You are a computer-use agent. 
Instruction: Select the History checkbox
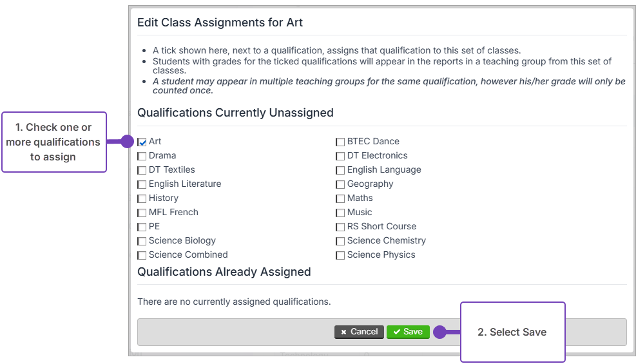[x=142, y=198]
